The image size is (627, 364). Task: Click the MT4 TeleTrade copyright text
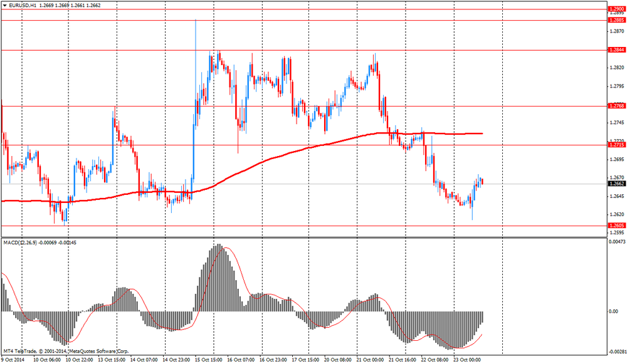coord(66,351)
